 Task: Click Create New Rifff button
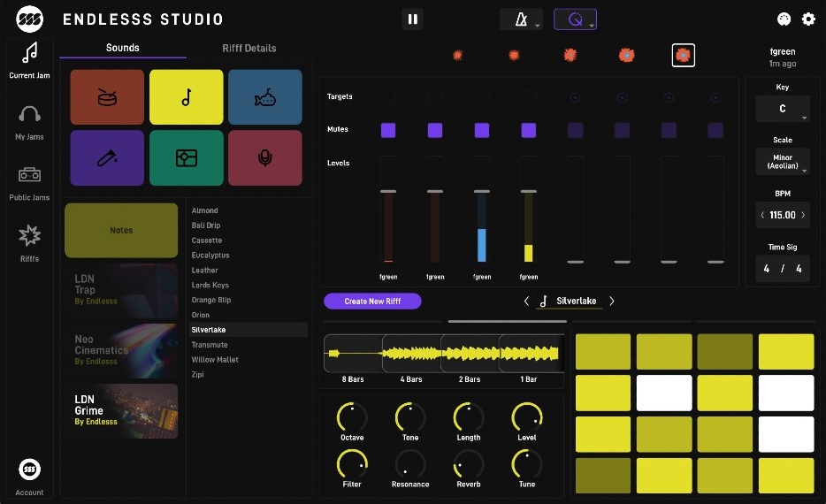coord(372,302)
